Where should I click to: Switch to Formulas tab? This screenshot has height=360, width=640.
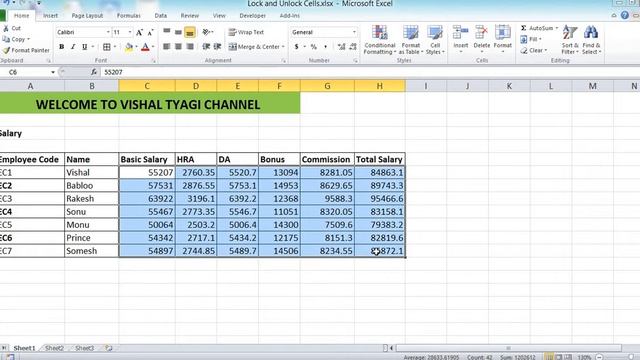click(129, 16)
